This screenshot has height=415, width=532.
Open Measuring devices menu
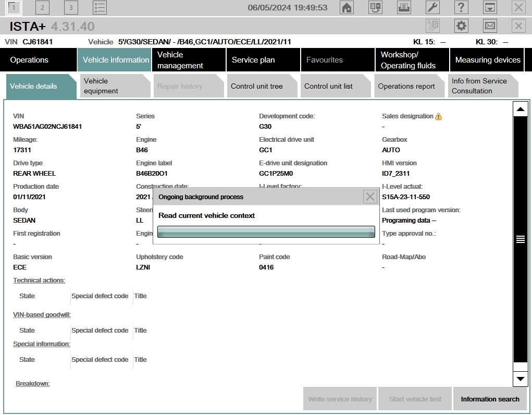coord(487,60)
